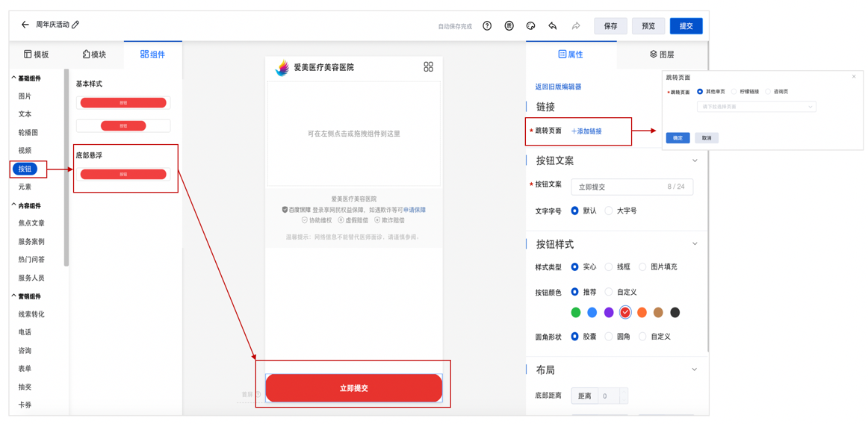This screenshot has width=868, height=424.
Task: Click the +添加链接 link
Action: [x=586, y=131]
